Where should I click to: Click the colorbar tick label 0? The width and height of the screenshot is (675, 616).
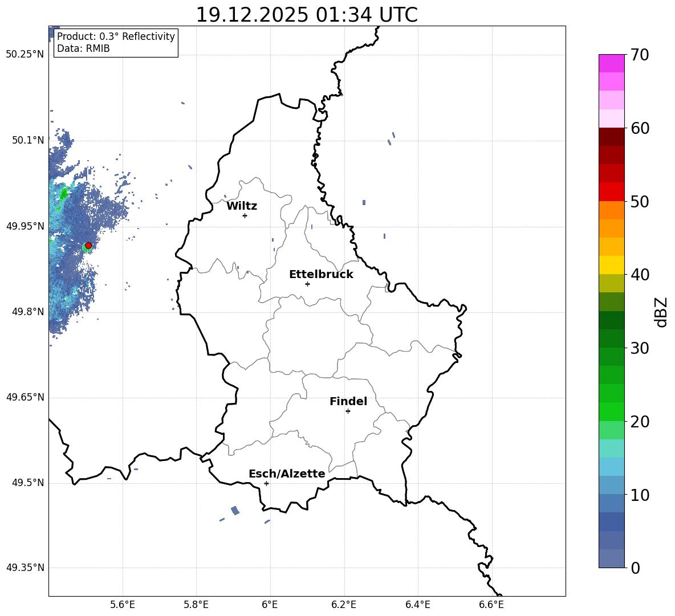[636, 568]
